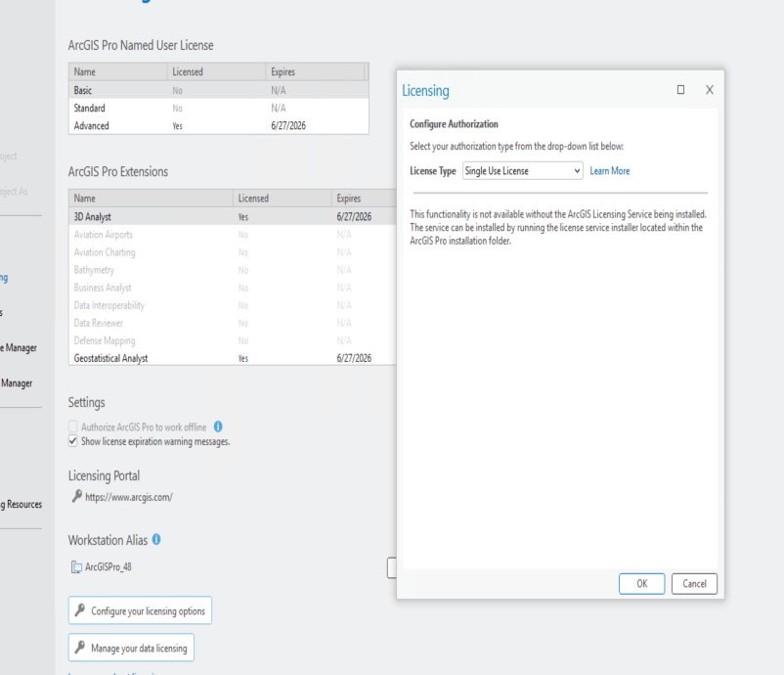Click Manage your data licensing button
Screen dimensions: 784x675
click(x=131, y=648)
